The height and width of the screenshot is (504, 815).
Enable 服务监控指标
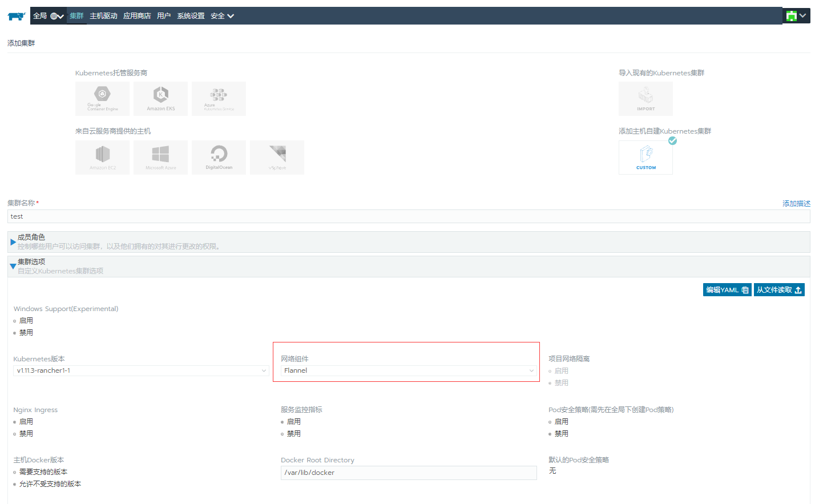point(283,422)
